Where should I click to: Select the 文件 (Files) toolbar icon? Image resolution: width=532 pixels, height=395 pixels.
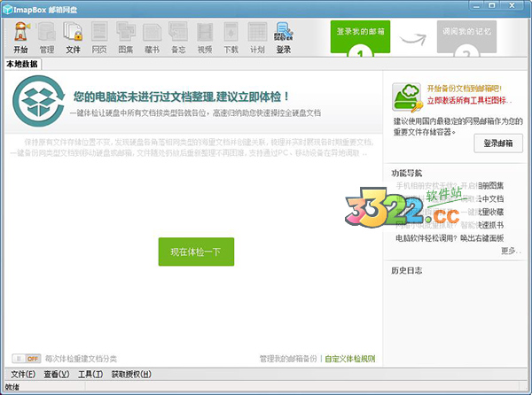pos(74,37)
